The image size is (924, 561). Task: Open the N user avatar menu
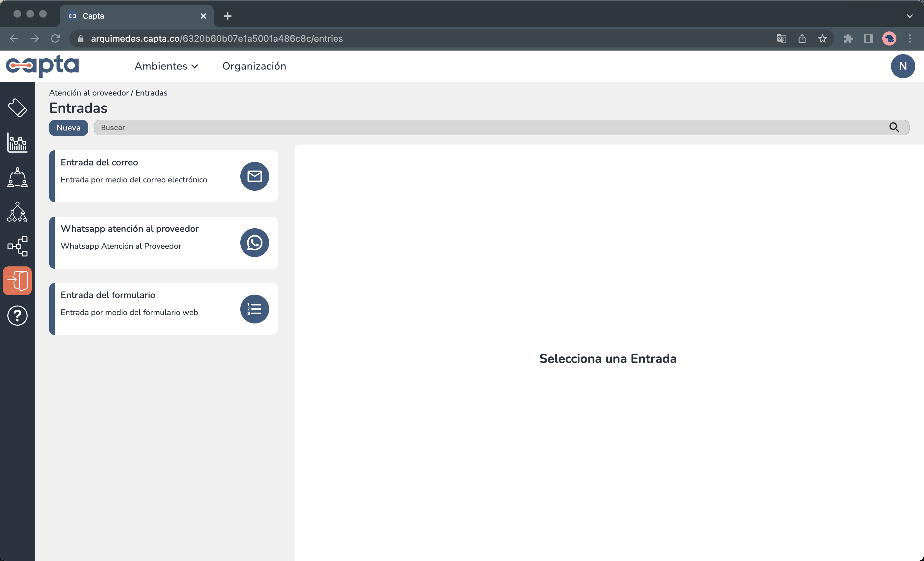click(902, 66)
